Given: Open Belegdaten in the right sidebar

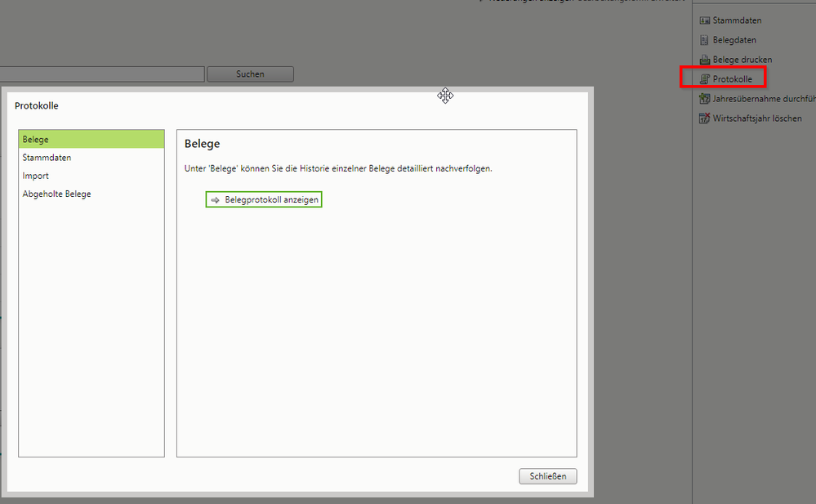Looking at the screenshot, I should pyautogui.click(x=734, y=40).
